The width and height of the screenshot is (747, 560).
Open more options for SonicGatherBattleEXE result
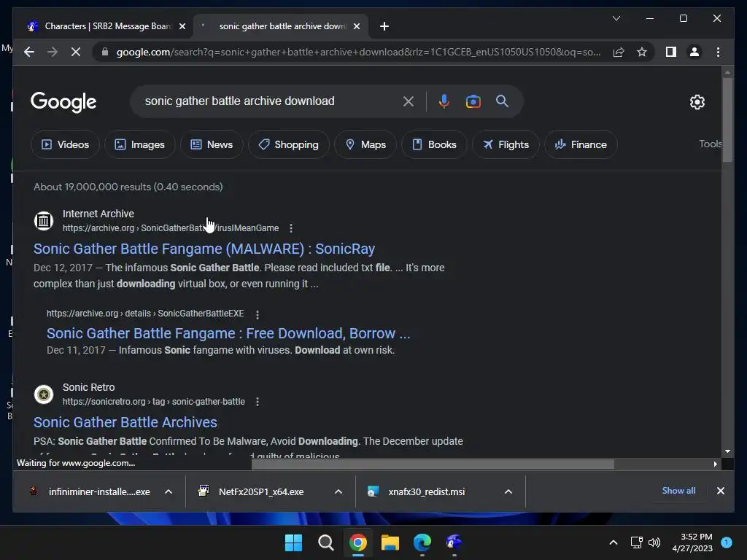258,314
